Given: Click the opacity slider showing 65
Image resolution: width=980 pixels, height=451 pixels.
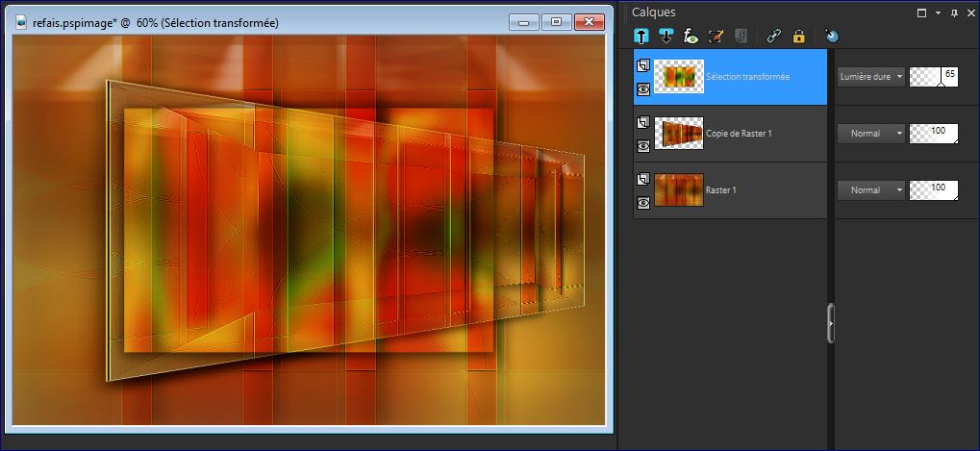Looking at the screenshot, I should click(x=934, y=77).
